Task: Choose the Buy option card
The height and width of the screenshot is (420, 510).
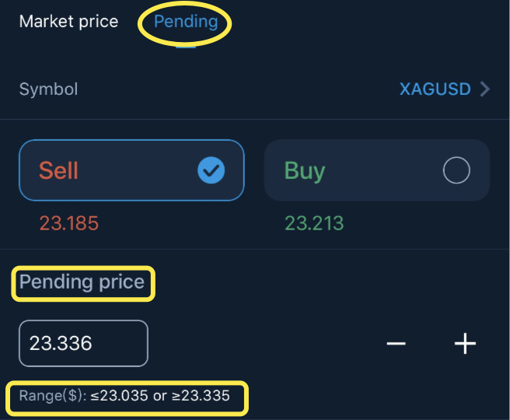Action: [x=377, y=170]
